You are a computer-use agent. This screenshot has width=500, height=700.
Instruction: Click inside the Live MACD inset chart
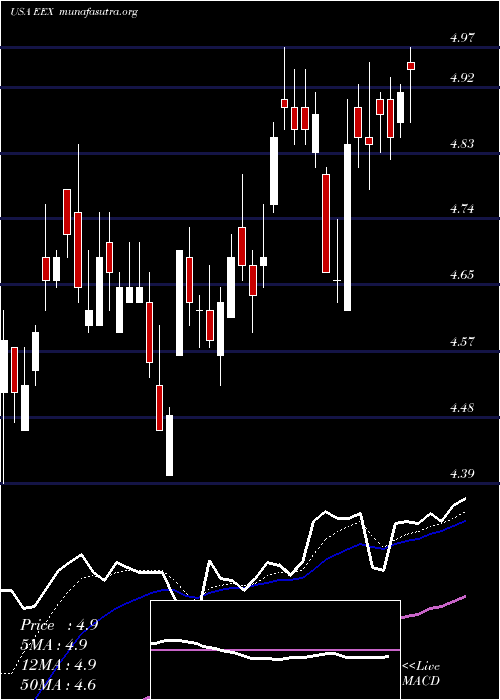point(275,650)
